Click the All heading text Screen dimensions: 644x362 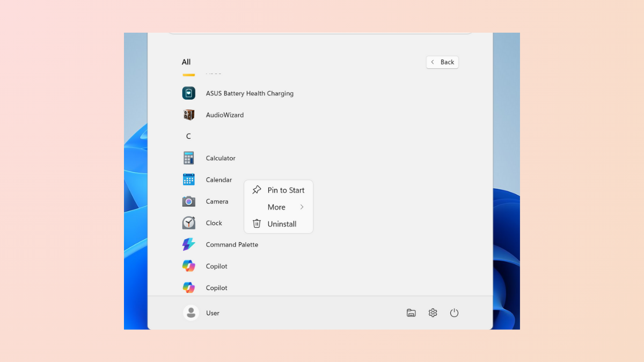click(186, 62)
